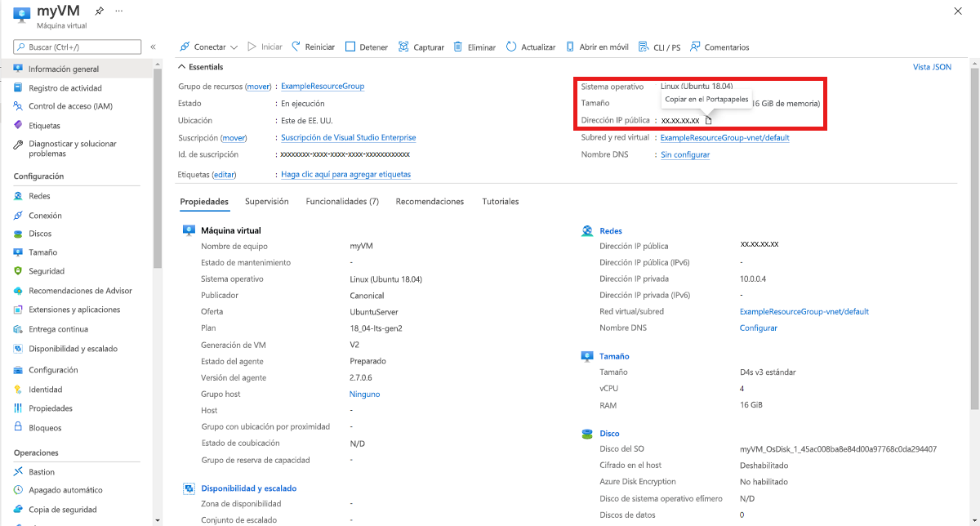Screen dimensions: 980x526
Task: Click the Etiquetas tag icon in sidebar
Action: tap(18, 126)
